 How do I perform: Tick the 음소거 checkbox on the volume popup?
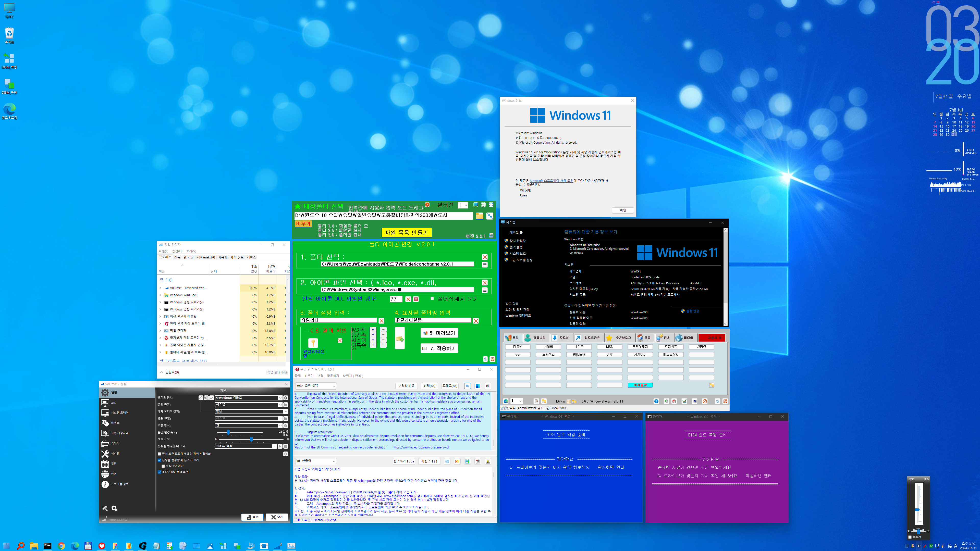click(910, 537)
